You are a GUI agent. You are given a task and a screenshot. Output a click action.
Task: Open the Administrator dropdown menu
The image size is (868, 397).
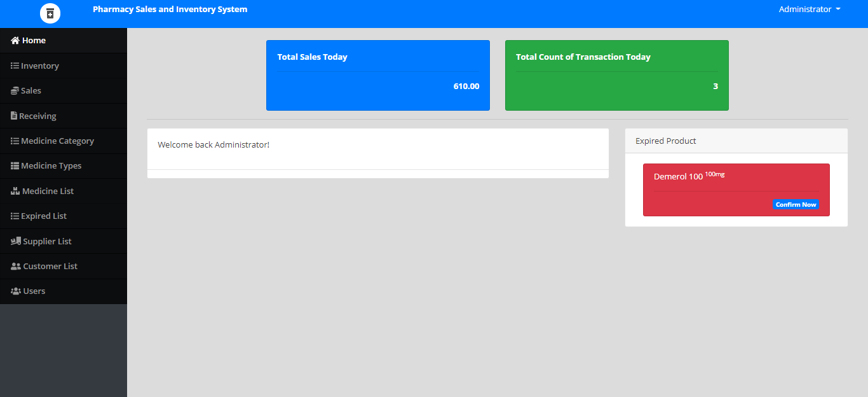point(805,10)
